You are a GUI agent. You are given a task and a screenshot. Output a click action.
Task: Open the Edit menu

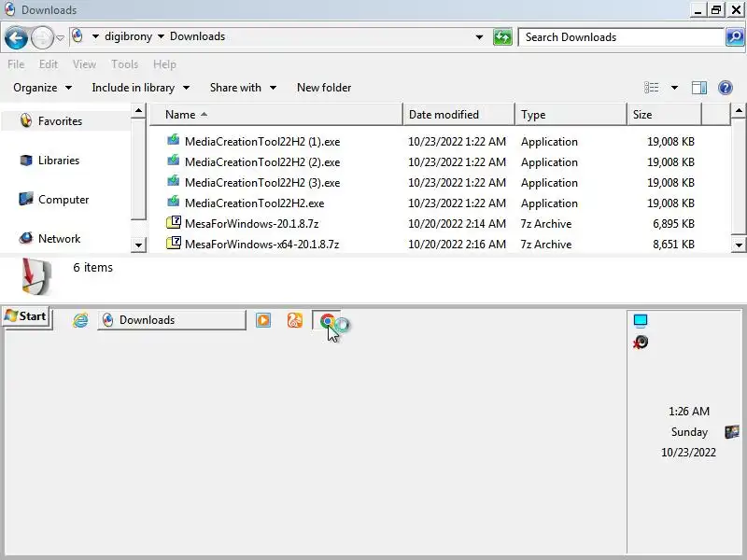point(49,64)
